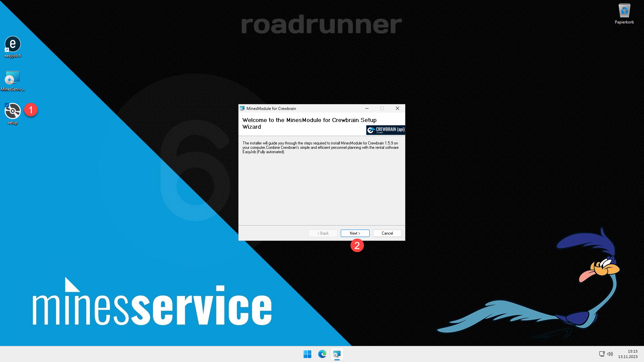
Task: Click the date 13.11.2023 in the tray
Action: (633, 357)
